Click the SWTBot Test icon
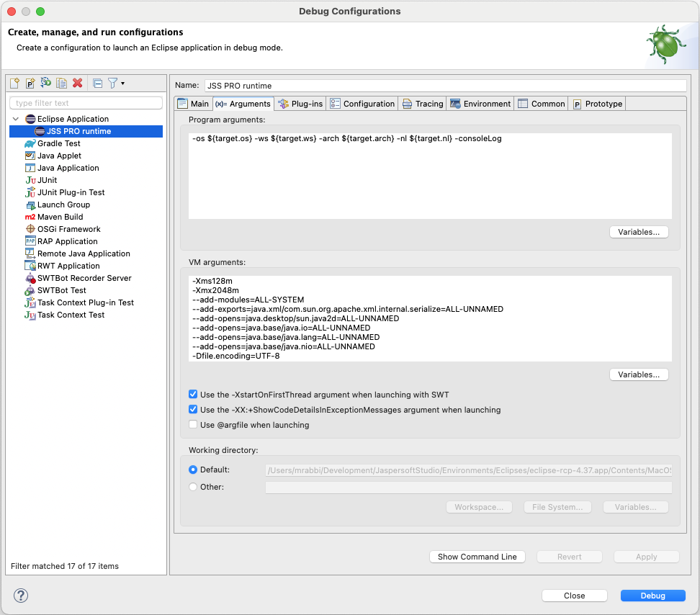The width and height of the screenshot is (700, 615). click(30, 290)
